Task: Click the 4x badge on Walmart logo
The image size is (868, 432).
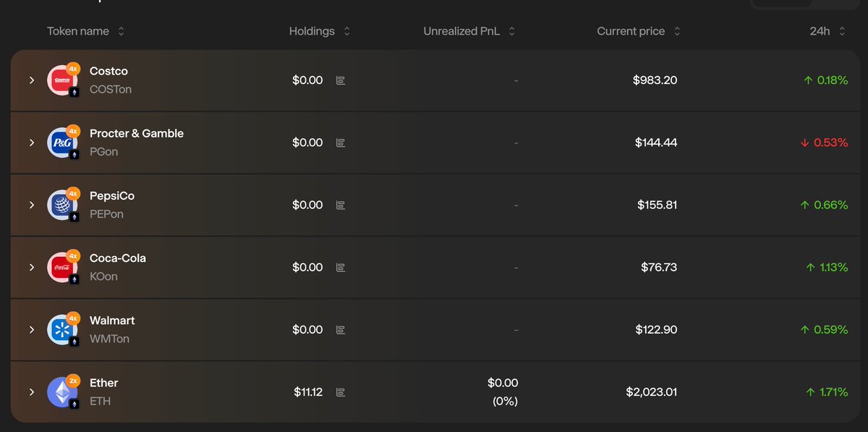Action: [73, 318]
